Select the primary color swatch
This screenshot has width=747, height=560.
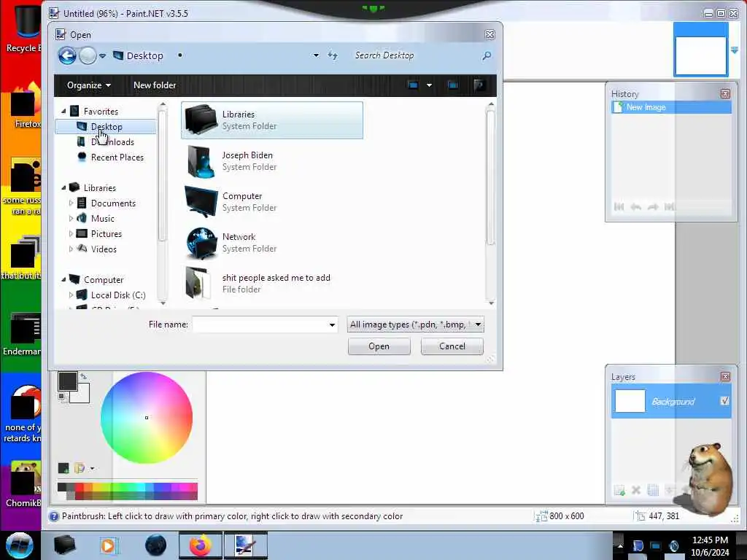click(67, 381)
